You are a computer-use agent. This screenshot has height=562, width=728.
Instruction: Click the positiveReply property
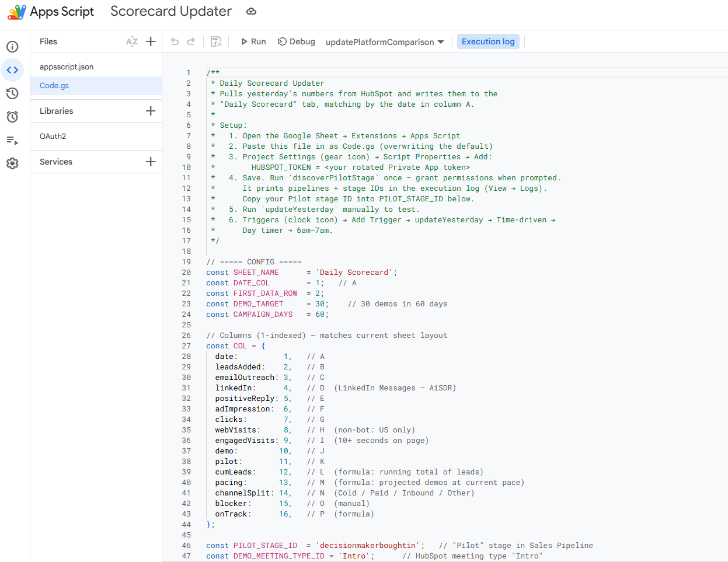click(x=245, y=399)
